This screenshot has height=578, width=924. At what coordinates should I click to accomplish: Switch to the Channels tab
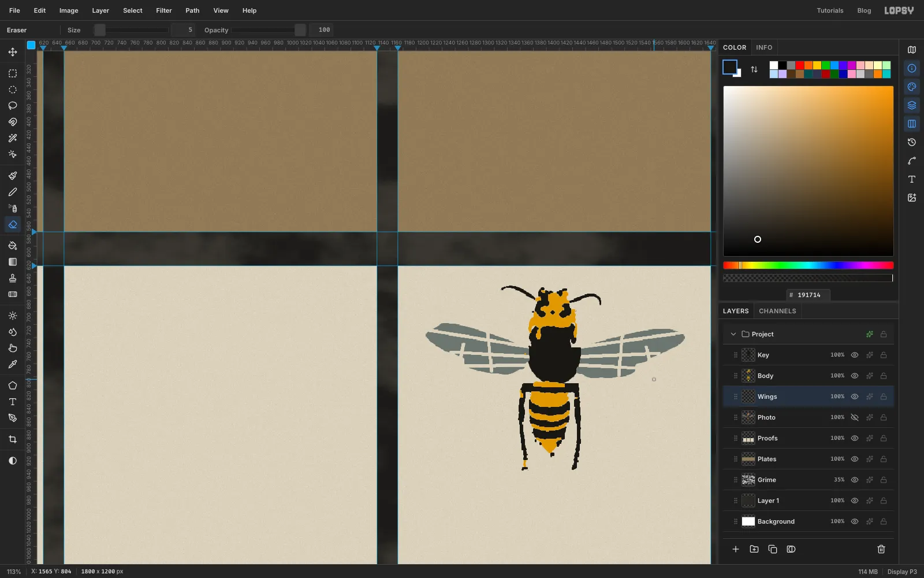point(777,311)
